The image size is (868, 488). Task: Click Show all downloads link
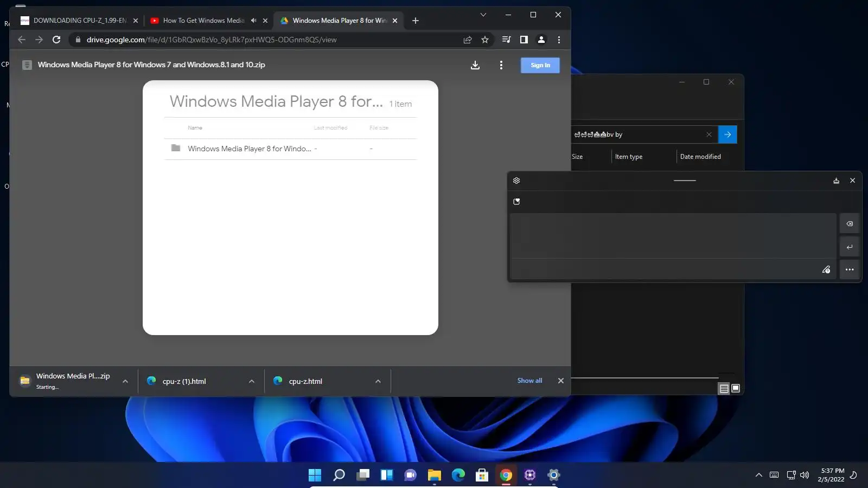click(x=529, y=381)
